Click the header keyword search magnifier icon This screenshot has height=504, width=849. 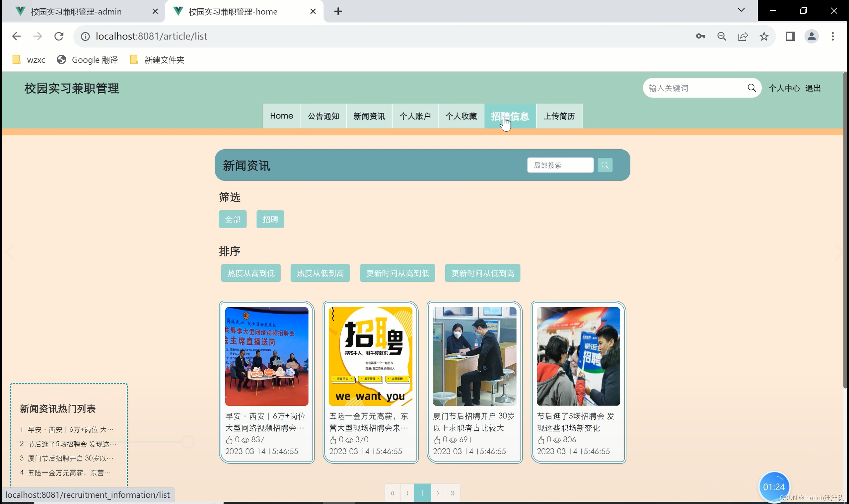[x=751, y=88]
